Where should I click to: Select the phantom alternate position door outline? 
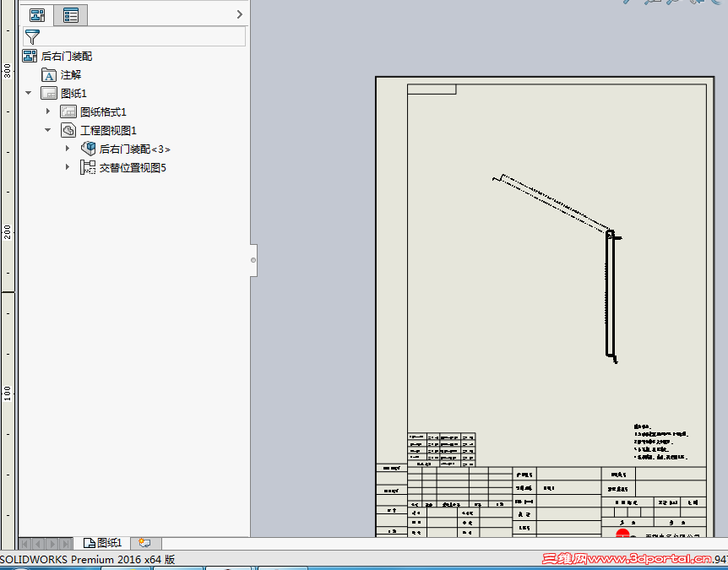(x=552, y=203)
